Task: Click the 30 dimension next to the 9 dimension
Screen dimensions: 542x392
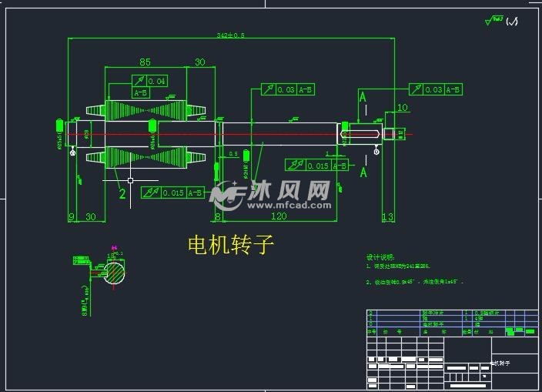Action: tap(91, 216)
